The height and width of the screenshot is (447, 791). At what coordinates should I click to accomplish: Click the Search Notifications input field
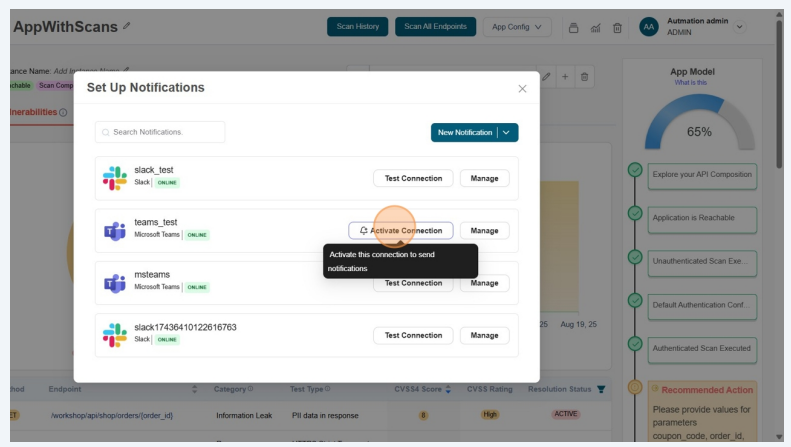(x=160, y=132)
